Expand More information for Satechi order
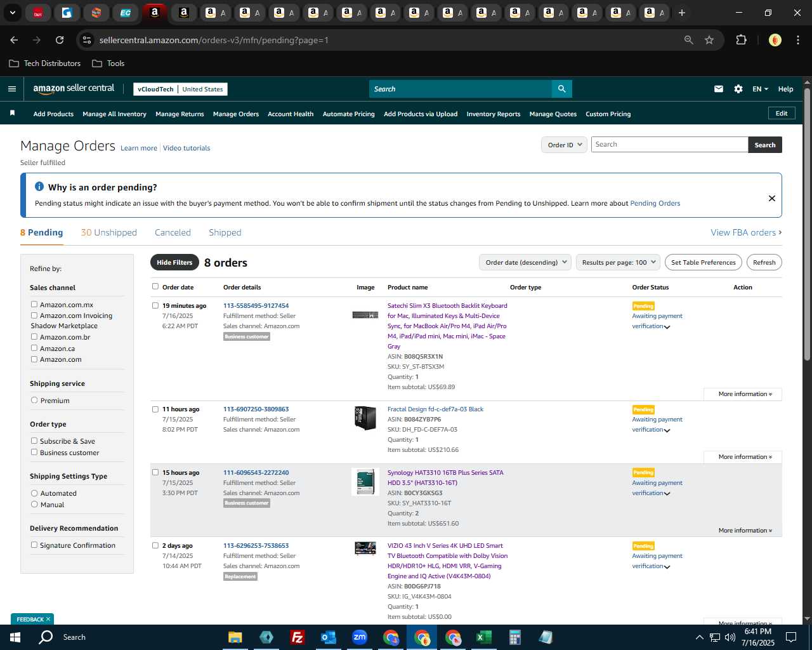812x650 pixels. click(x=743, y=394)
